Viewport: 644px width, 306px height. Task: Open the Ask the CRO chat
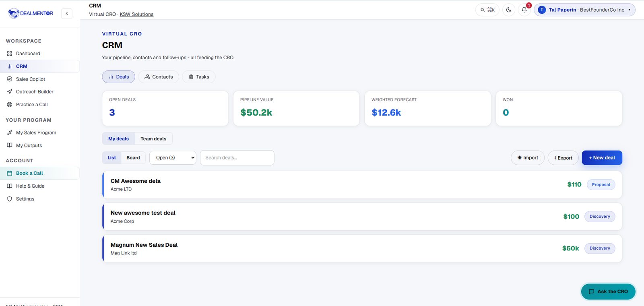[608, 292]
